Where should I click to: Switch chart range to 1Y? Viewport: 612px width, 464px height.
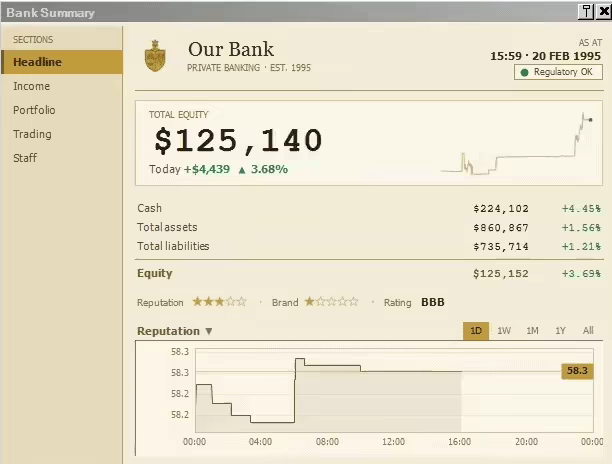pyautogui.click(x=560, y=331)
